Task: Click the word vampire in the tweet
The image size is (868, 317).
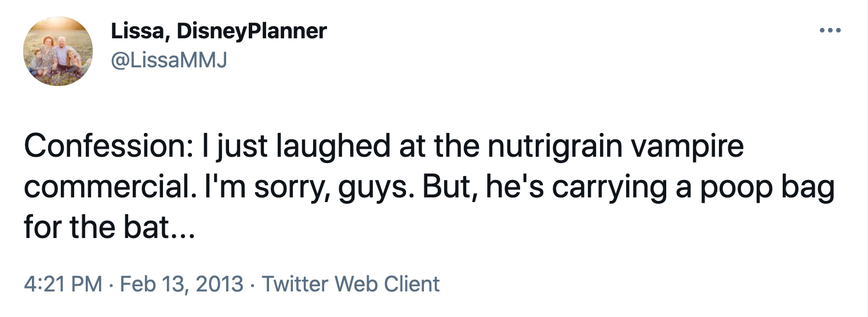Action: 686,147
